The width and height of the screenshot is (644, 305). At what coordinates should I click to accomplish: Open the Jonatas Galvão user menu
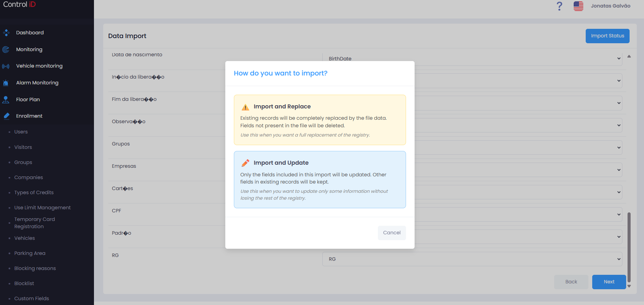(610, 6)
